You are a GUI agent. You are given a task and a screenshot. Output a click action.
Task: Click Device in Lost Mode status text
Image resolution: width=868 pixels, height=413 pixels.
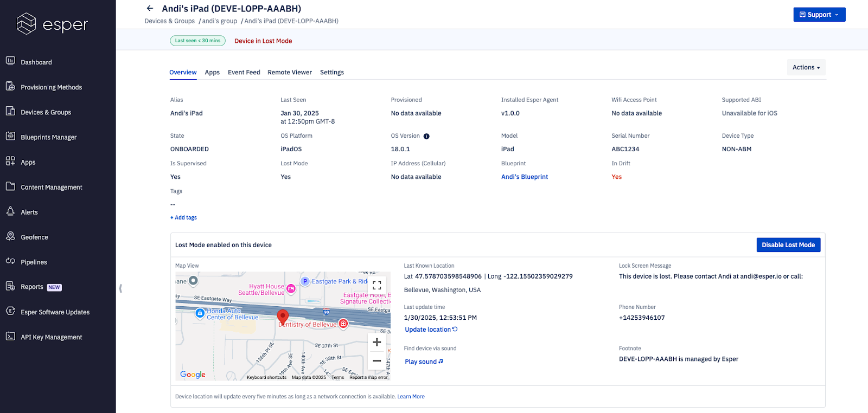(263, 41)
